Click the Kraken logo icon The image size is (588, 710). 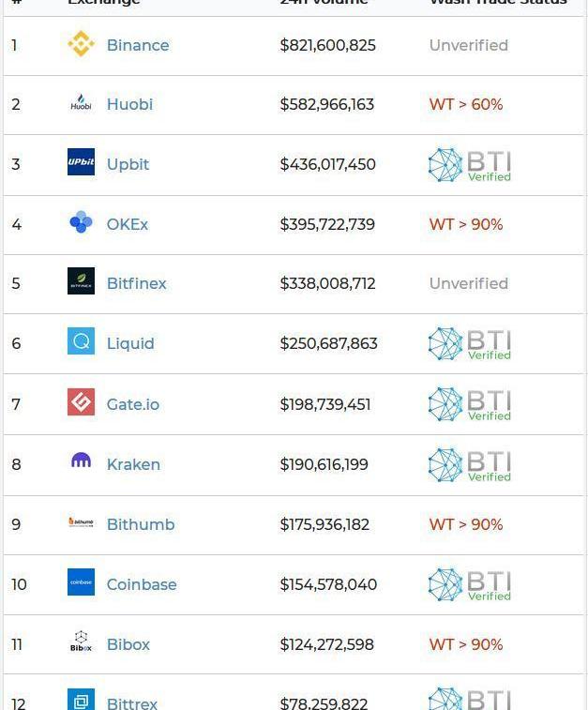point(81,461)
